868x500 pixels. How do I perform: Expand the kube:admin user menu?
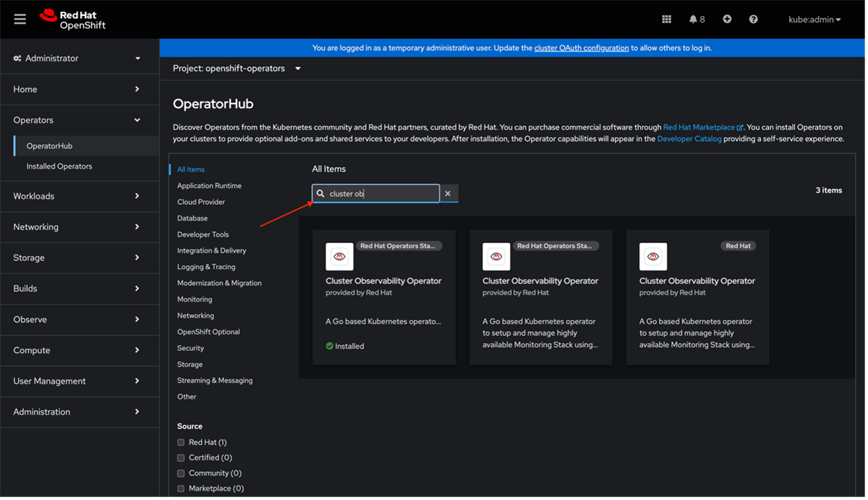point(814,20)
